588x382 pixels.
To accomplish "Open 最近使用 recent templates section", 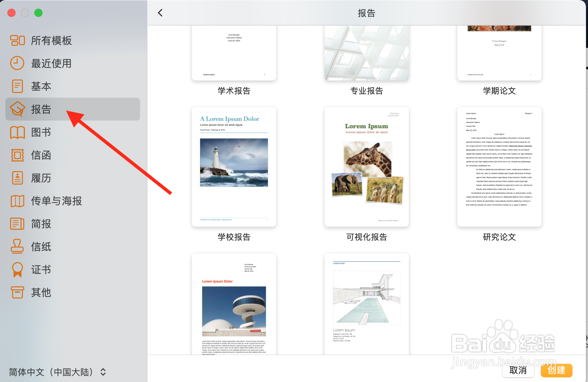I will [x=18, y=63].
